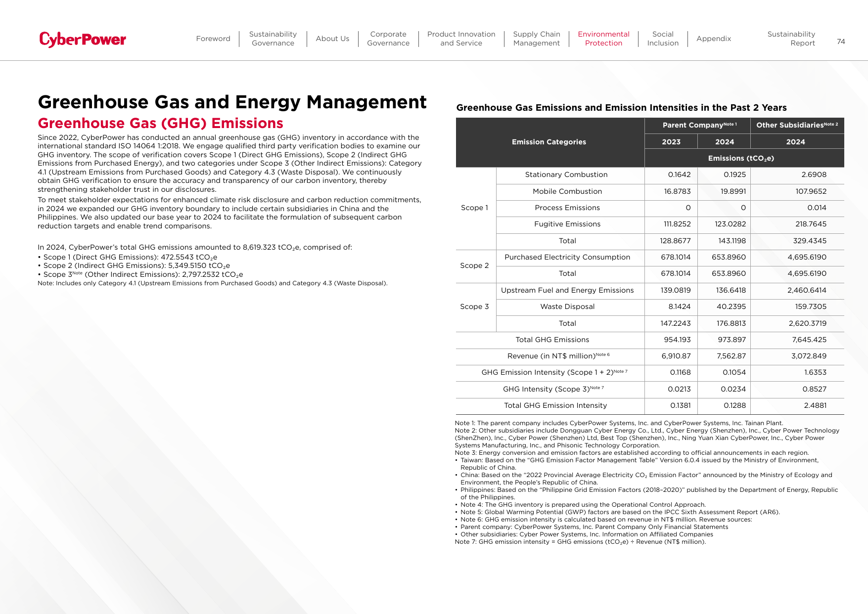The image size is (868, 614).
Task: Click Upstream Fuel and Energy Emissions label
Action: [567, 290]
